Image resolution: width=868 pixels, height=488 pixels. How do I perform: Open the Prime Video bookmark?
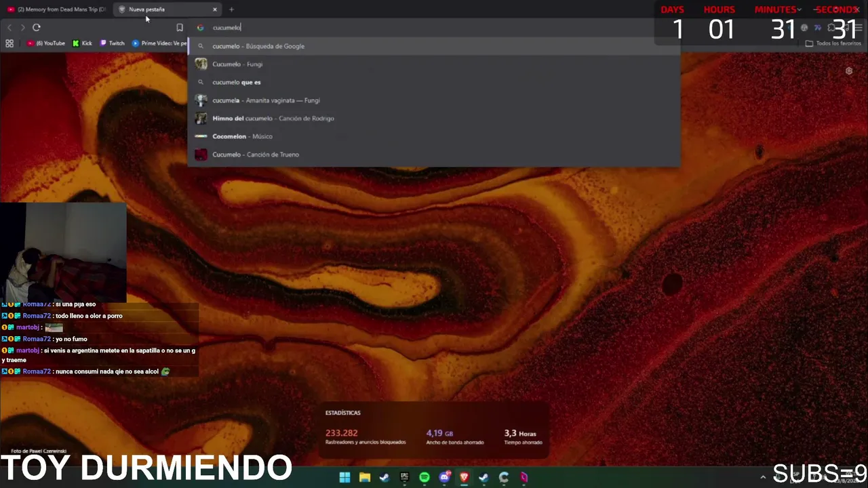pyautogui.click(x=159, y=43)
